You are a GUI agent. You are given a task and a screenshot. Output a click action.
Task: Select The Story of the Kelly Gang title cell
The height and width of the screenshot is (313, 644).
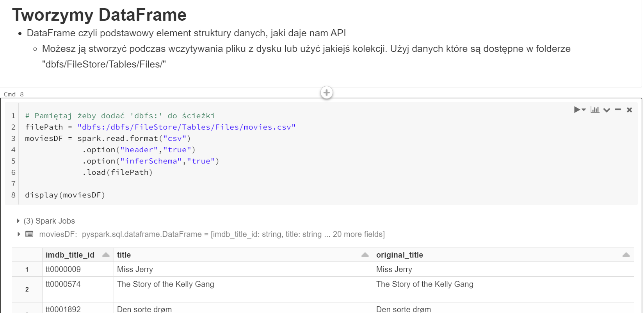[165, 285]
